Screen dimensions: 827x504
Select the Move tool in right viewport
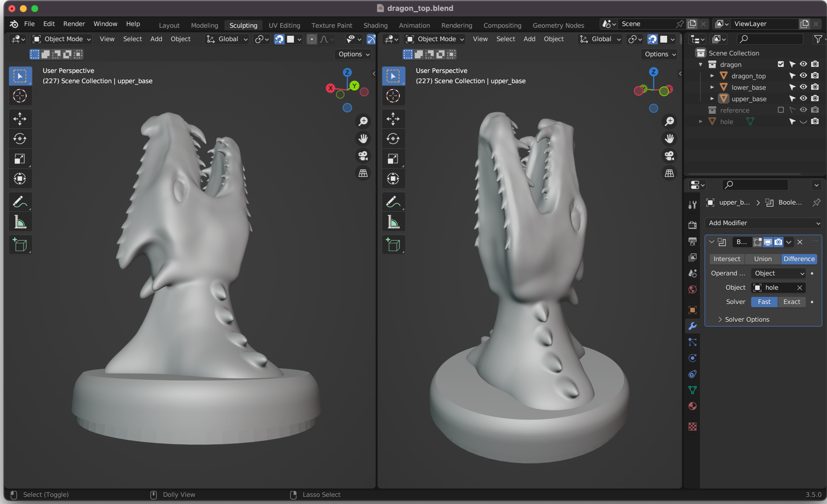[393, 119]
